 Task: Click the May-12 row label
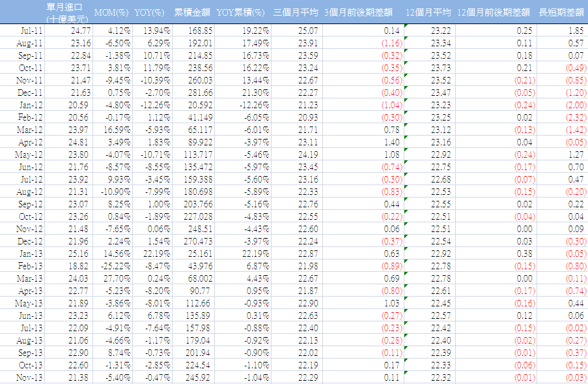pos(29,155)
